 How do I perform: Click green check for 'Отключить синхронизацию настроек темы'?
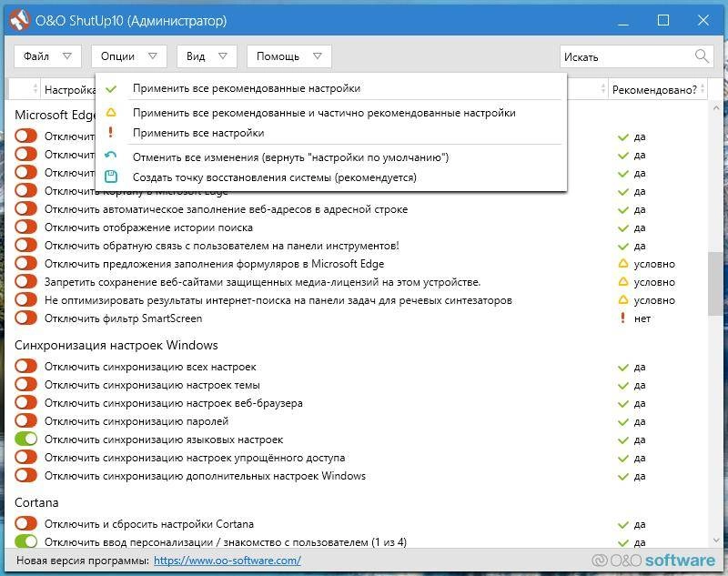click(623, 386)
